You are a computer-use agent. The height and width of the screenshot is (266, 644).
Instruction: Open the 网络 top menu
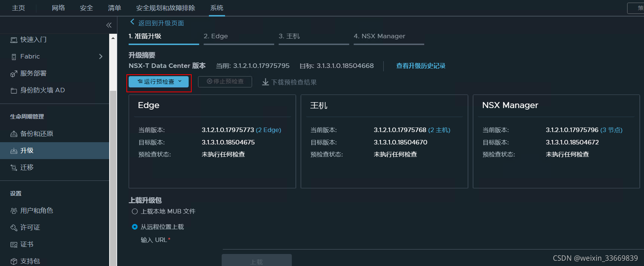[59, 8]
